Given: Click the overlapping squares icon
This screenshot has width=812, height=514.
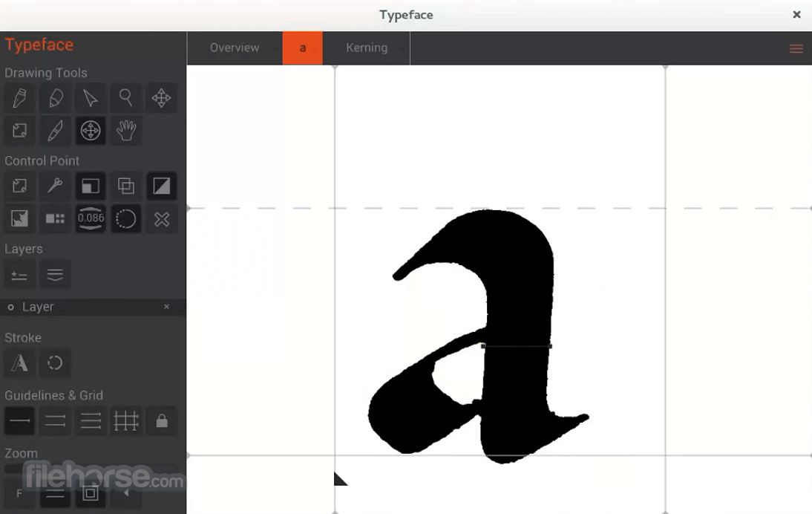Looking at the screenshot, I should pos(126,186).
